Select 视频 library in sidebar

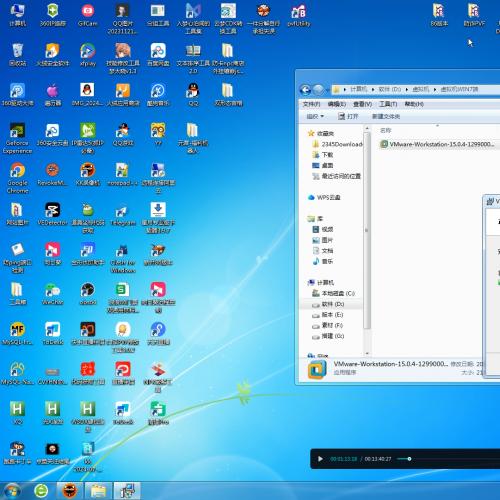pos(323,229)
